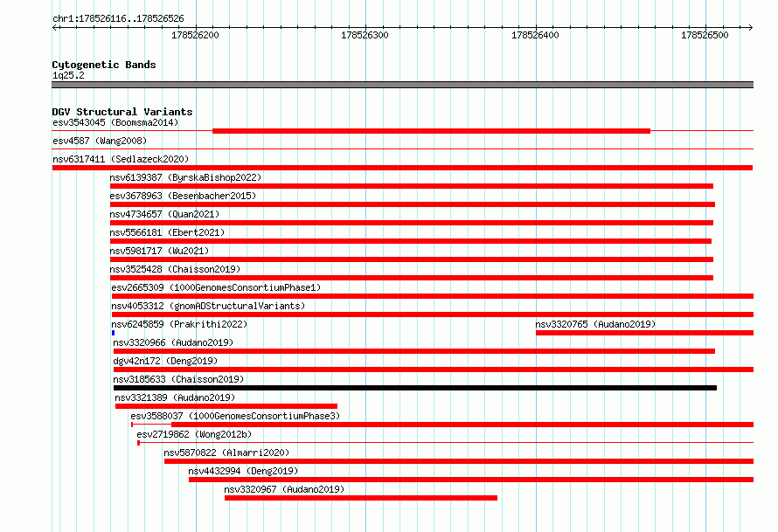Click the nsv5870822 (Almarri2020) label

226,453
